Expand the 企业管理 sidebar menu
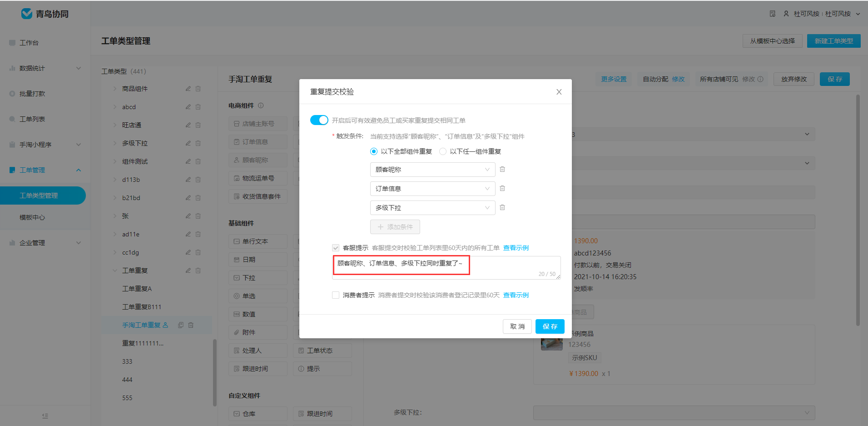The image size is (868, 426). click(x=45, y=243)
